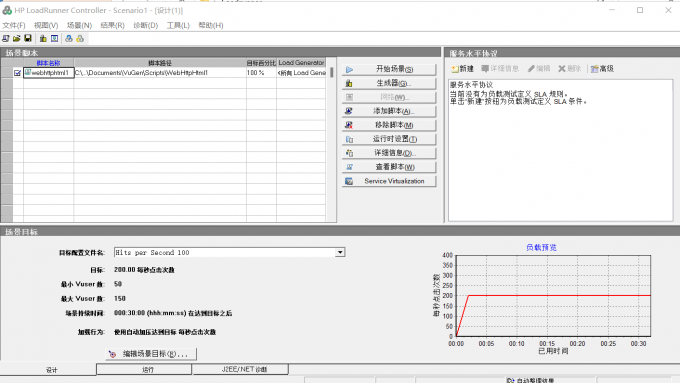
Task: Open the 工具(L) menu
Action: (x=178, y=25)
